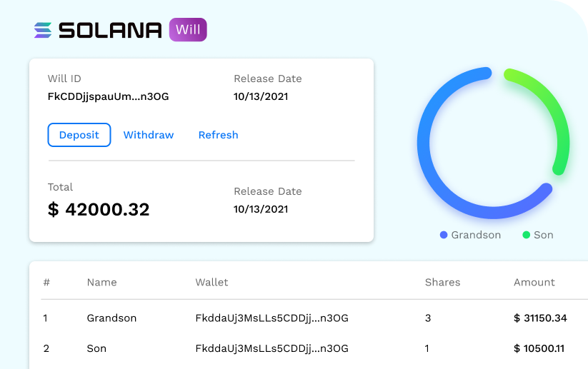Screen dimensions: 588x369
Task: Click the Withdraw link
Action: point(149,135)
